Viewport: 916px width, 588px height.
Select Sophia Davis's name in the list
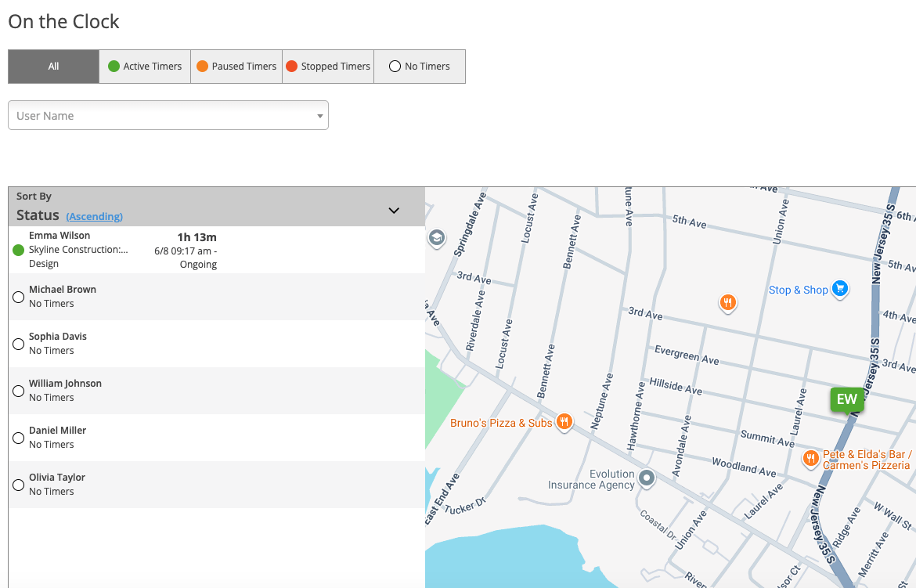pos(58,337)
